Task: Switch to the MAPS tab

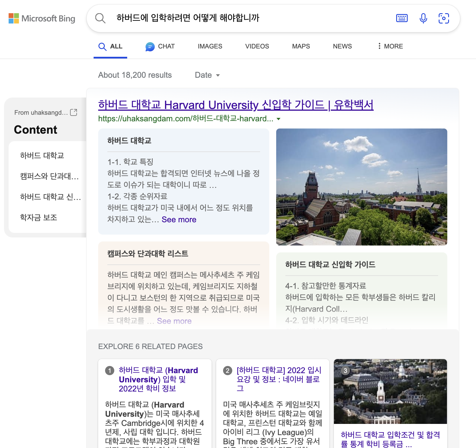Action: click(301, 46)
